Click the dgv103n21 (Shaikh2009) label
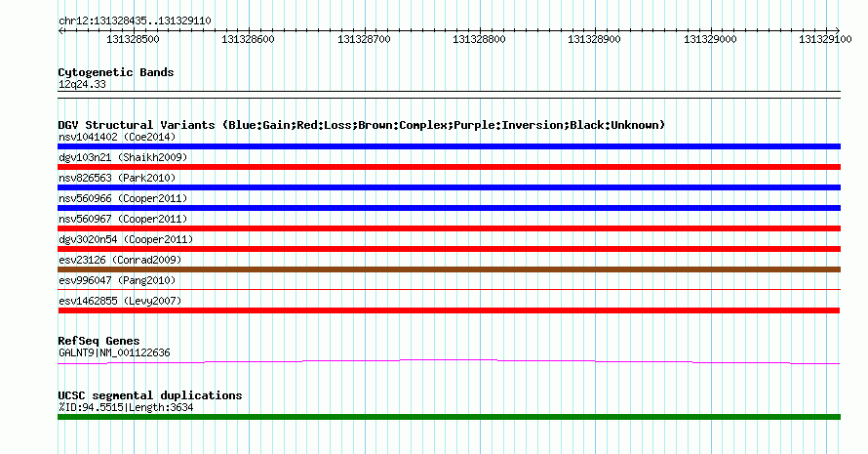This screenshot has height=454, width=868. (123, 157)
